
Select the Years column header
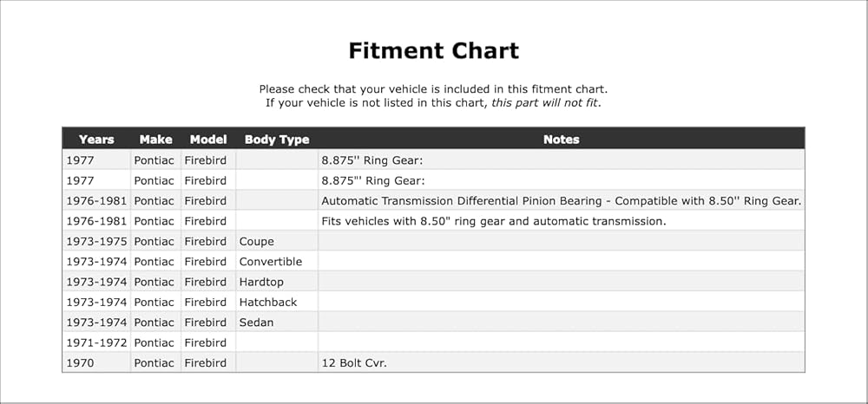[x=96, y=140]
